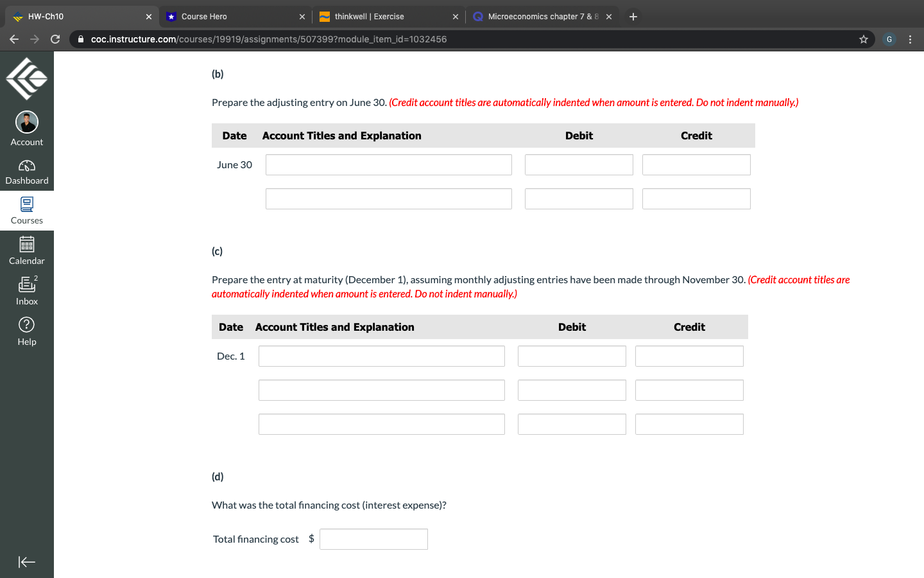Viewport: 924px width, 578px height.
Task: Click the coc.instructure.com address bar
Action: point(257,39)
